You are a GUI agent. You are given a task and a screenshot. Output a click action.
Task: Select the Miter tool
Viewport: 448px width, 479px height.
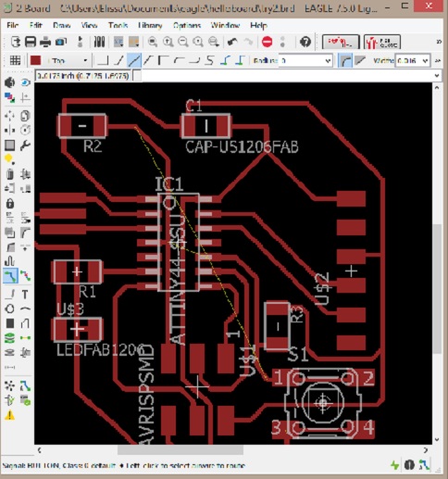[x=25, y=233]
